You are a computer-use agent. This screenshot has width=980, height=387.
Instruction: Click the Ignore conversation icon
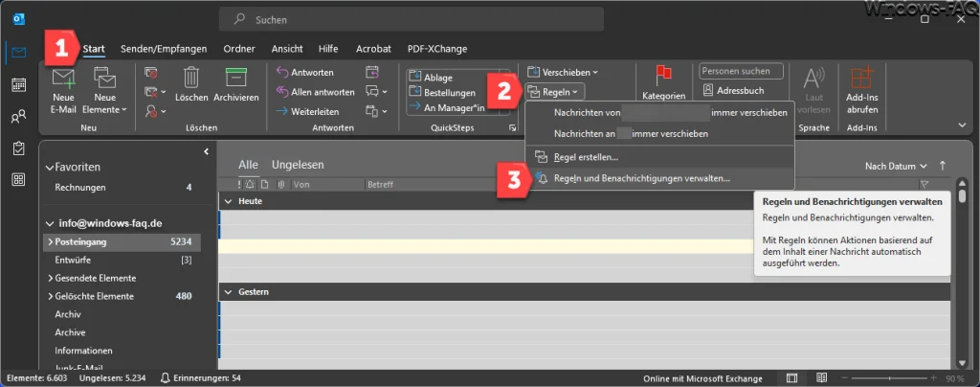(150, 72)
